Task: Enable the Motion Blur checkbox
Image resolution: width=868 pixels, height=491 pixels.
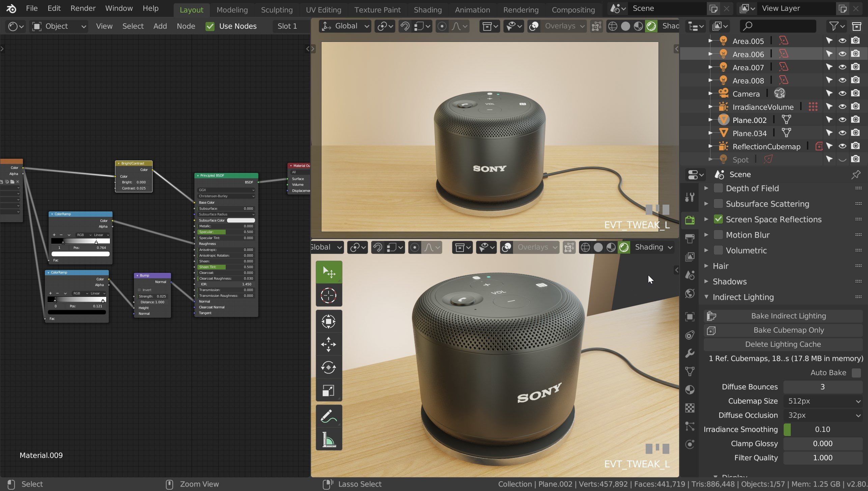Action: 718,235
